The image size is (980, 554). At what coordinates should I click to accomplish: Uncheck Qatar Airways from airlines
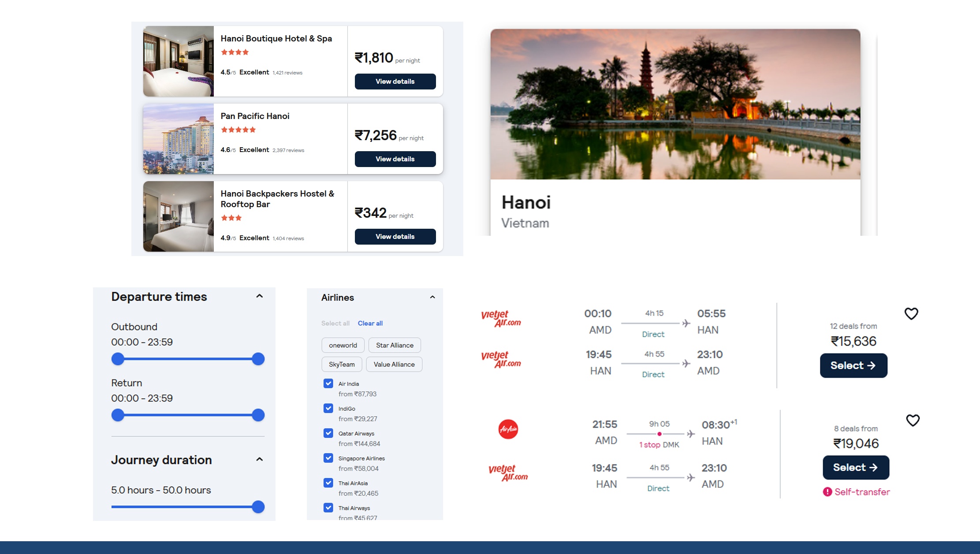pos(328,433)
